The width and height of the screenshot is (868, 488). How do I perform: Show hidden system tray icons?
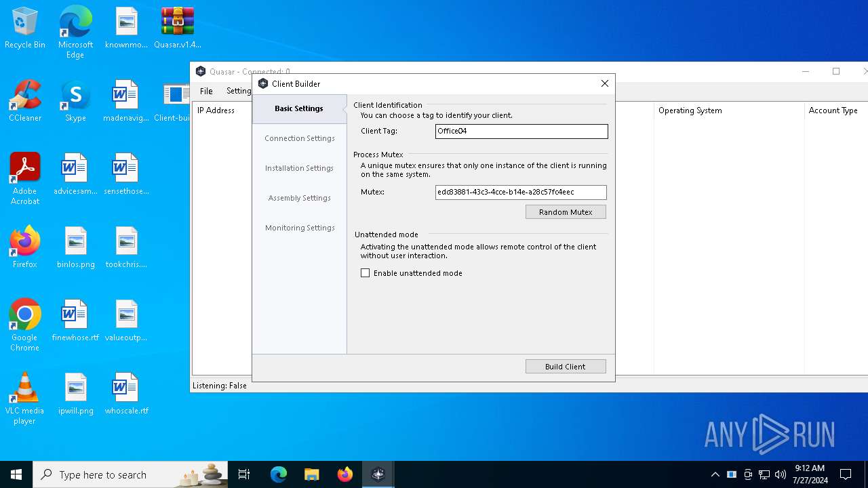[715, 474]
